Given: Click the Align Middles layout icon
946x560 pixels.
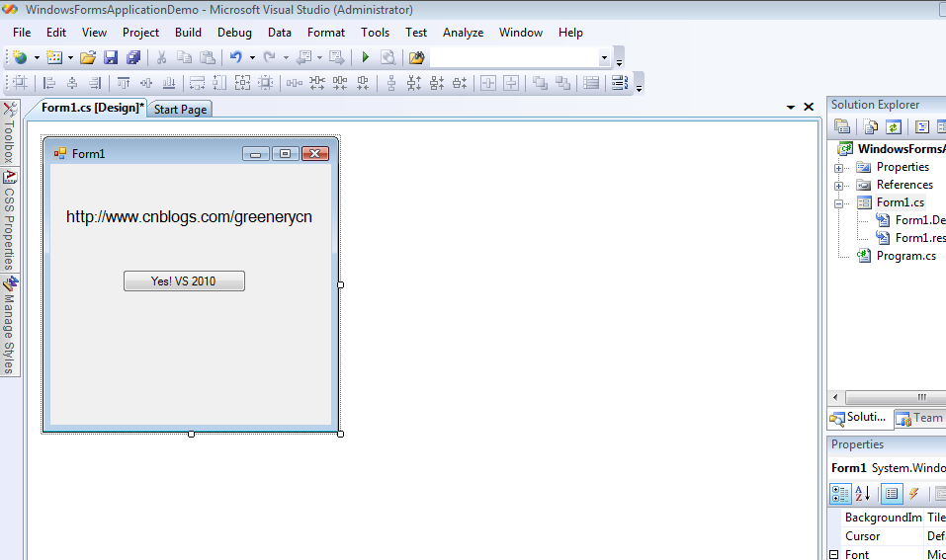Looking at the screenshot, I should click(x=146, y=83).
